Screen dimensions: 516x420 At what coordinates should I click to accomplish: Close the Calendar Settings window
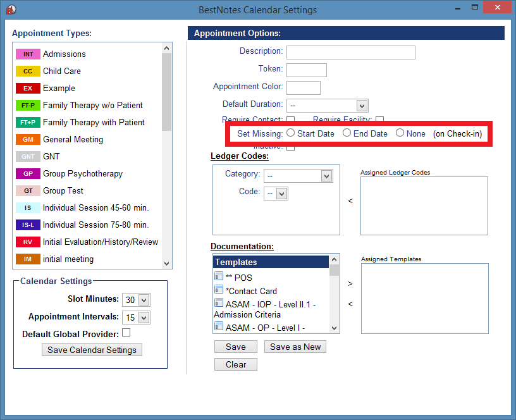(497, 7)
